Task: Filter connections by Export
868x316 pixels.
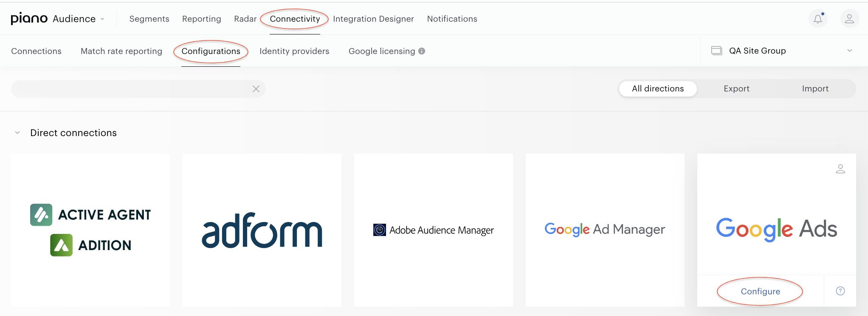Action: (x=736, y=88)
